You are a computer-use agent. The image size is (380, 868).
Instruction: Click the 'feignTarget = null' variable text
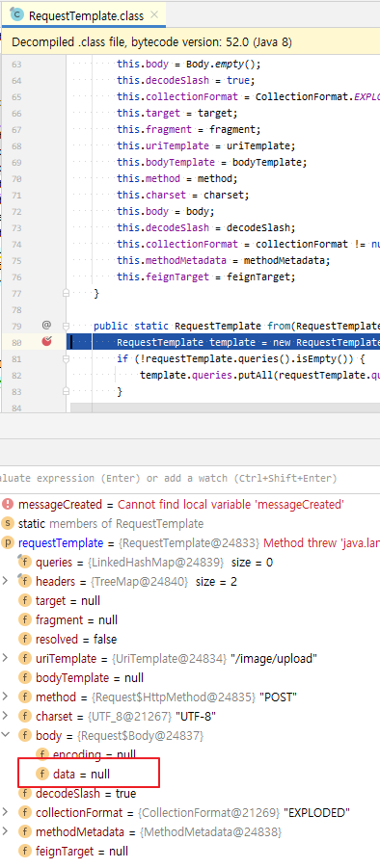click(81, 851)
